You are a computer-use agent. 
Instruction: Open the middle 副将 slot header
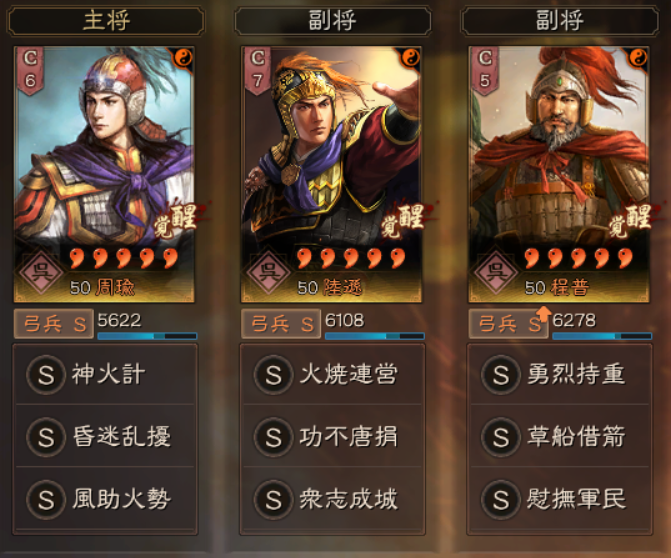click(333, 21)
